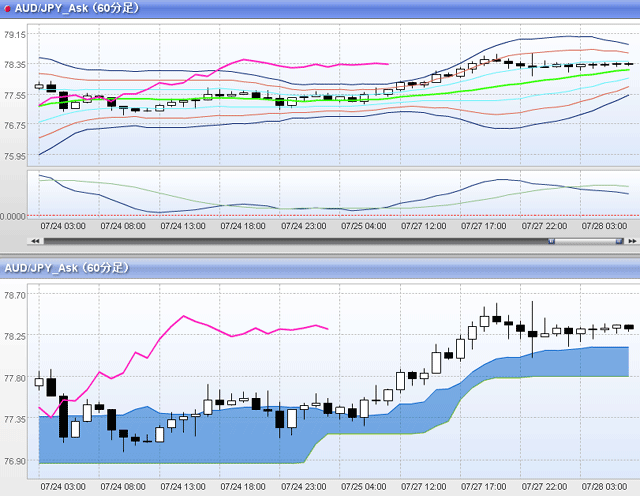Click lower chart's 07/28 03:00 time label

(x=604, y=487)
